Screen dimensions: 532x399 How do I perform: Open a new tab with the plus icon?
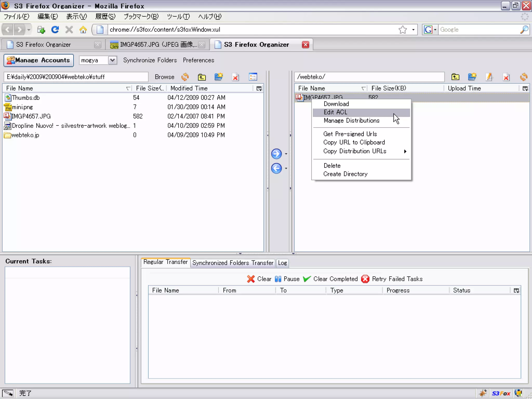click(41, 30)
